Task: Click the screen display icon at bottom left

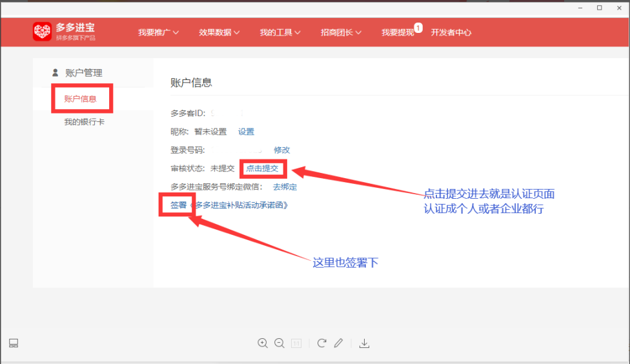Action: pos(14,343)
